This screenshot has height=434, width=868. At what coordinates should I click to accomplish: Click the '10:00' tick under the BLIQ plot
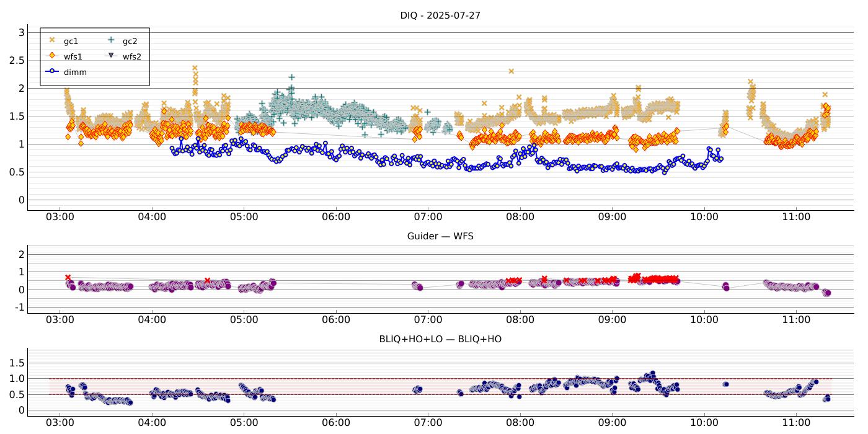tap(704, 423)
